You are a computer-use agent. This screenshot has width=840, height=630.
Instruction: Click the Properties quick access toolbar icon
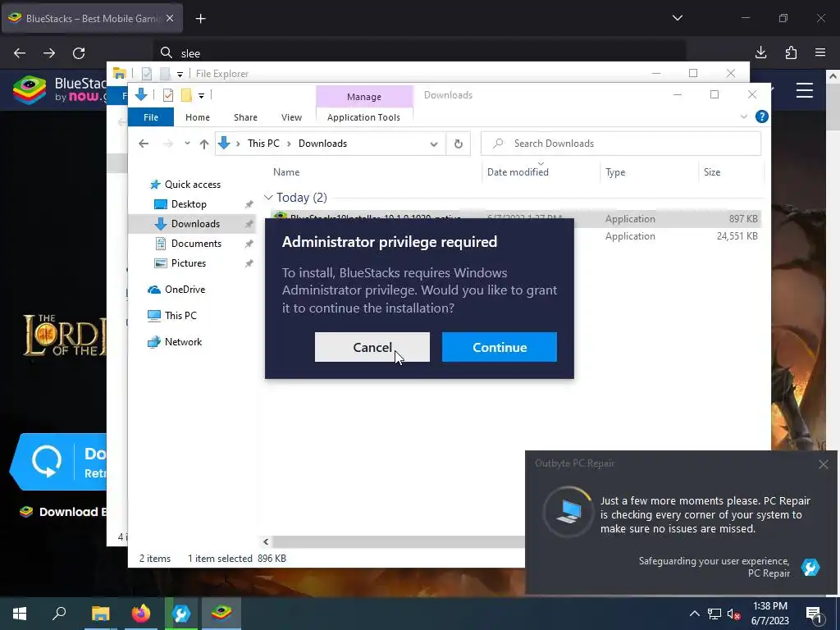(x=168, y=95)
